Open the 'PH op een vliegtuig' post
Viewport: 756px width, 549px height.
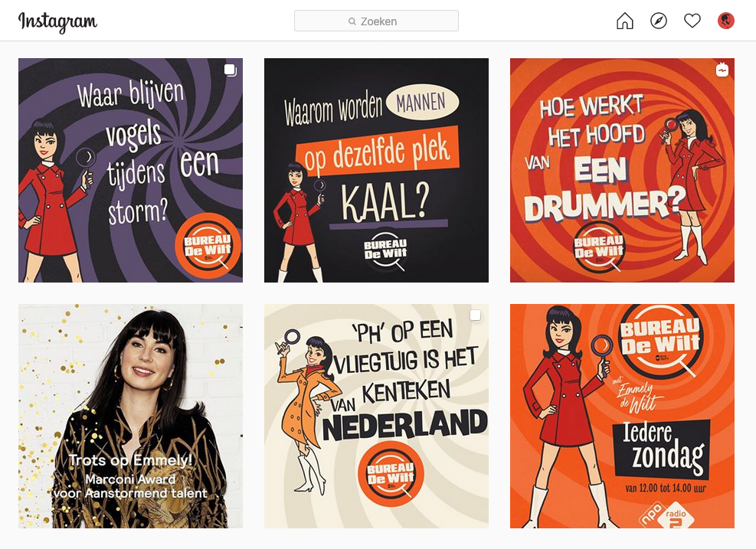(377, 416)
